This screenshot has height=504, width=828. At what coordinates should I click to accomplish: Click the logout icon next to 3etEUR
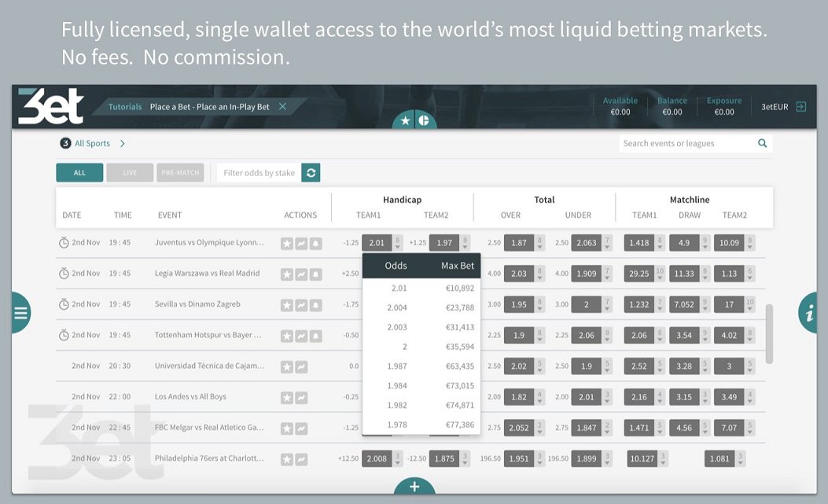(800, 107)
